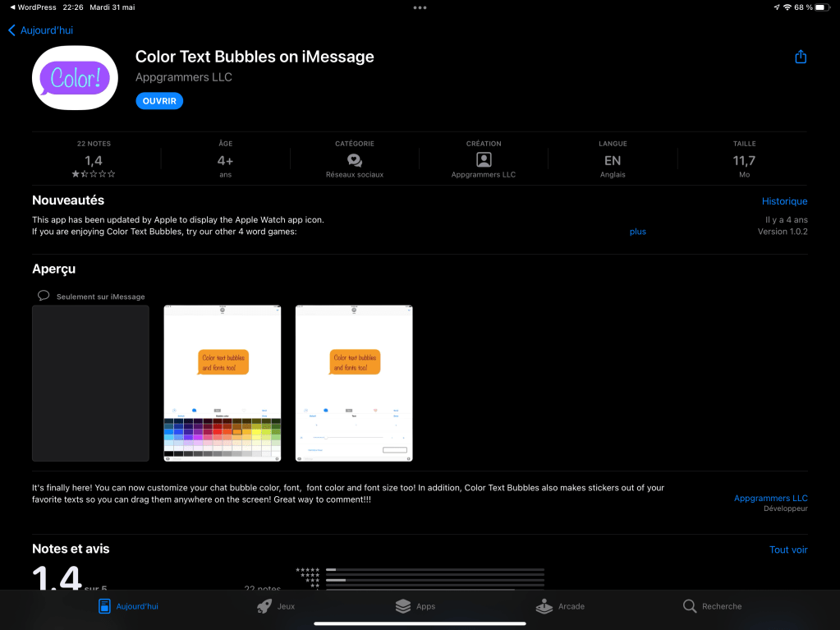
Task: Open the Appgrammers LLC developer link
Action: (770, 499)
